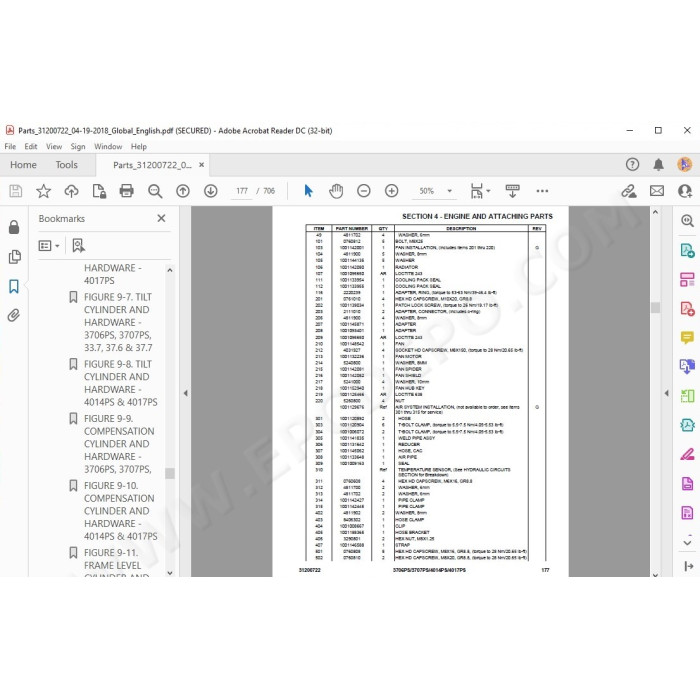The height and width of the screenshot is (700, 700).
Task: Print the document with the printer icon
Action: click(x=127, y=191)
